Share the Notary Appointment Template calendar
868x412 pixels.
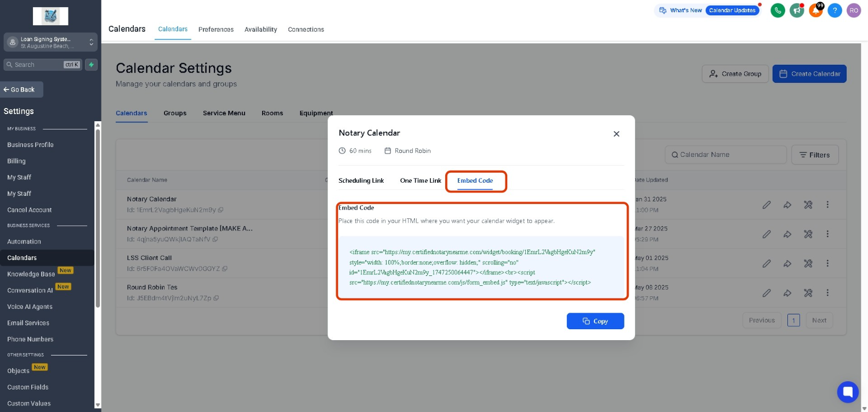[787, 234]
